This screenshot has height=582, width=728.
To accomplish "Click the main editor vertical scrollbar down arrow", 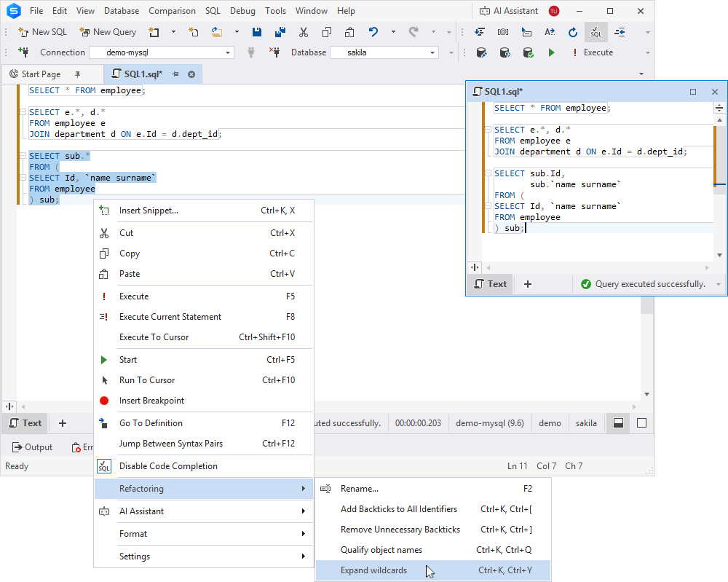I will pos(646,394).
